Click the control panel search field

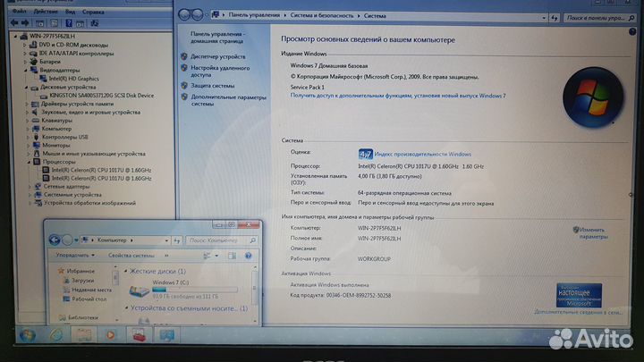(598, 18)
